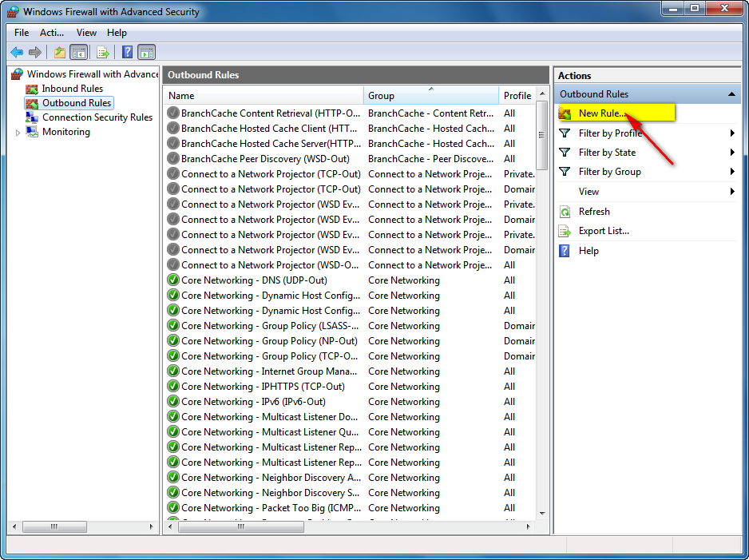
Task: Open the View menu
Action: pos(86,33)
